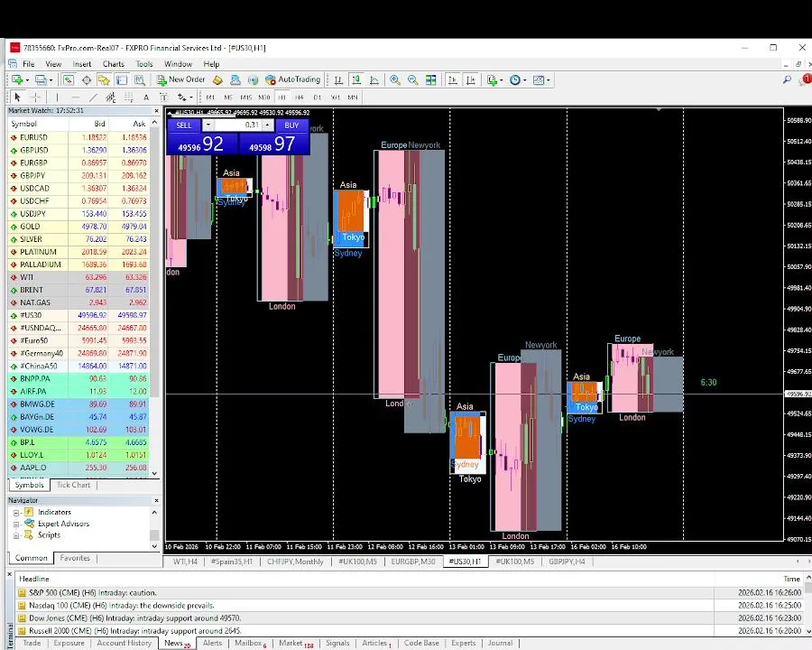The height and width of the screenshot is (650, 812).
Task: Select the Text 'A' tool
Action: [x=146, y=97]
